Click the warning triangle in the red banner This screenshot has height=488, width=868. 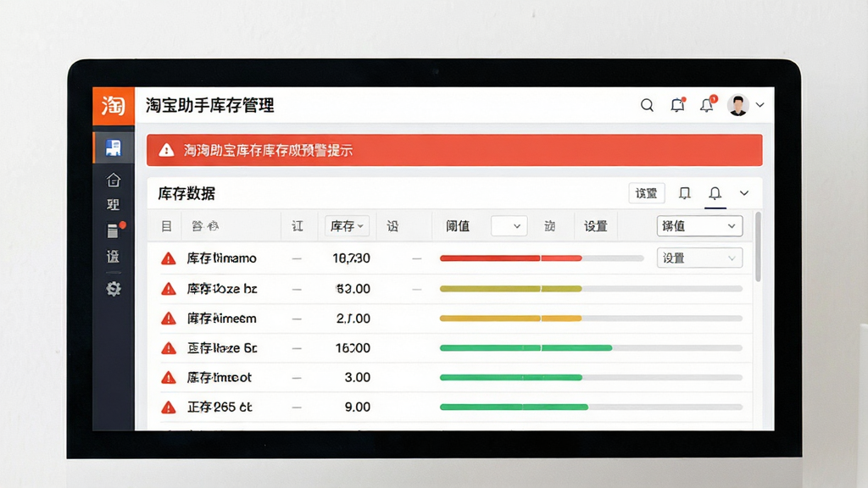tap(166, 150)
